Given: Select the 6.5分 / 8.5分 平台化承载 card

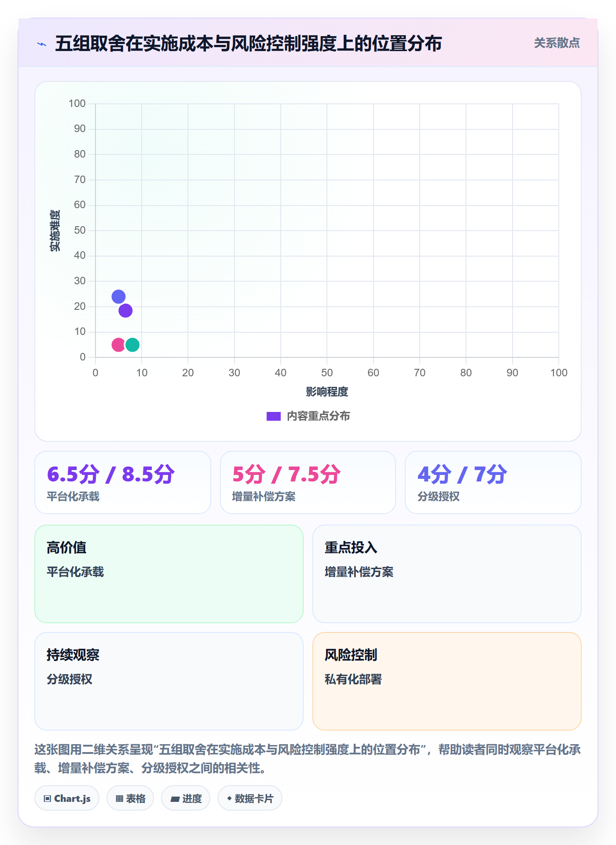Looking at the screenshot, I should [x=123, y=482].
